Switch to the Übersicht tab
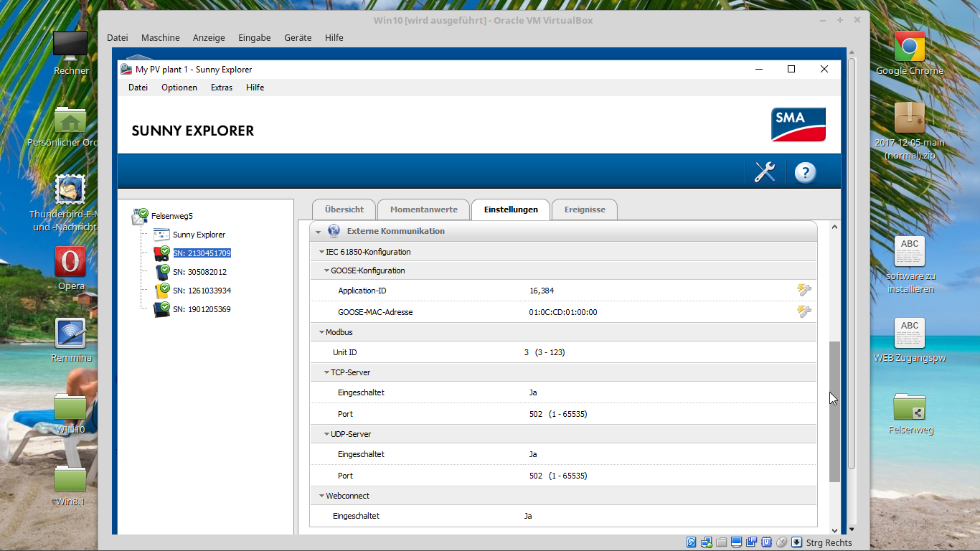 coord(344,209)
